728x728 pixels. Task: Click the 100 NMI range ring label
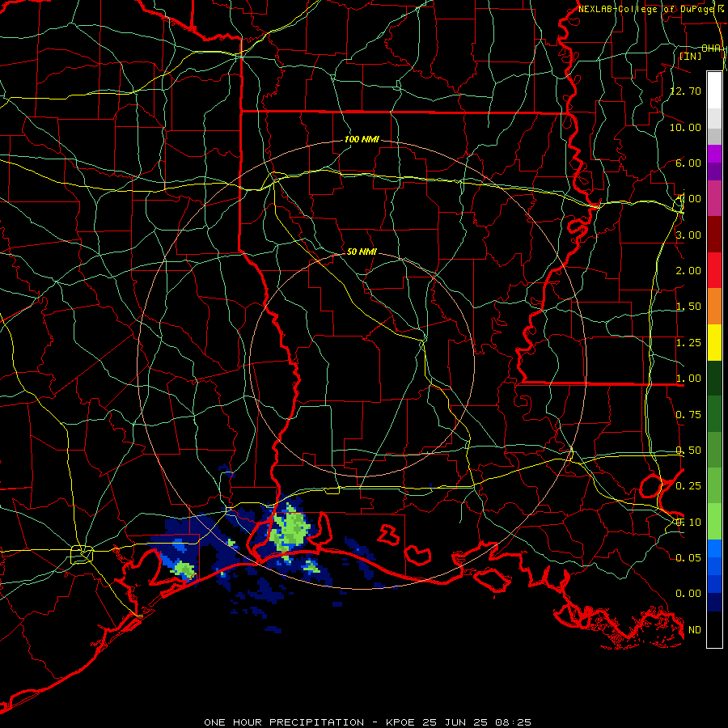point(362,139)
